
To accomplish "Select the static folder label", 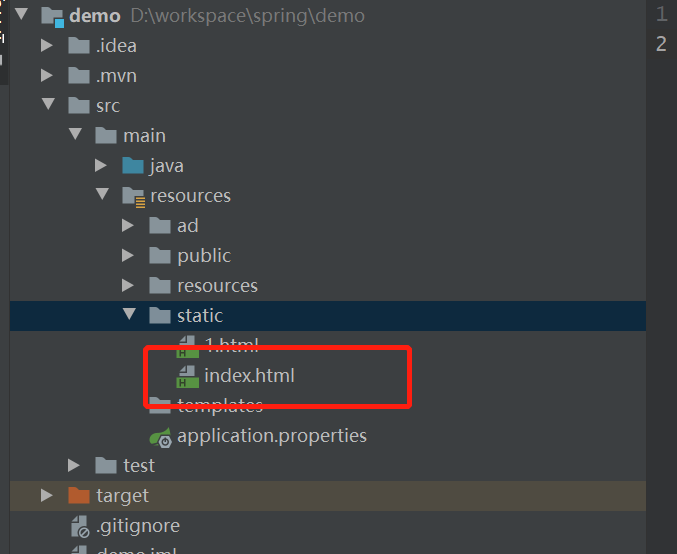I will 200,316.
